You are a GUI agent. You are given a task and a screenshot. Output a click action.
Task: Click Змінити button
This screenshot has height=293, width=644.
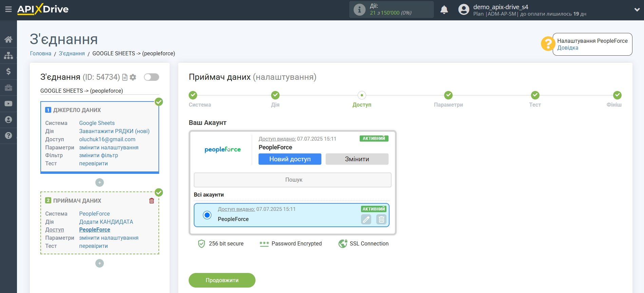pyautogui.click(x=357, y=159)
